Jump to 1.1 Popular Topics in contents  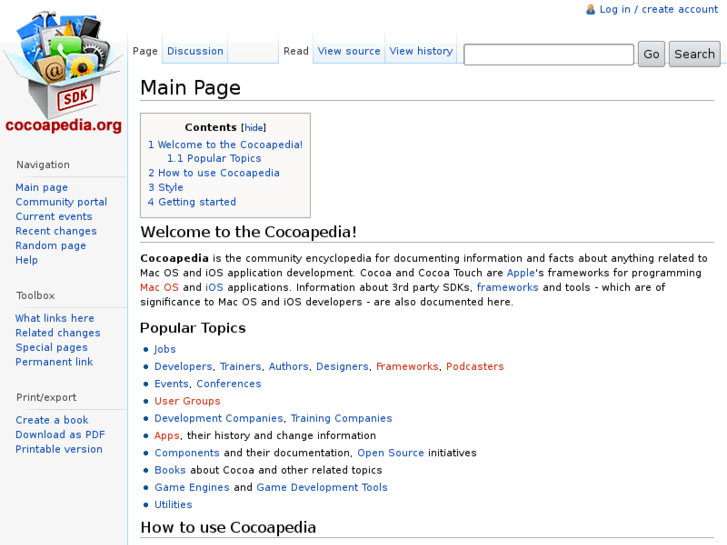tap(214, 158)
